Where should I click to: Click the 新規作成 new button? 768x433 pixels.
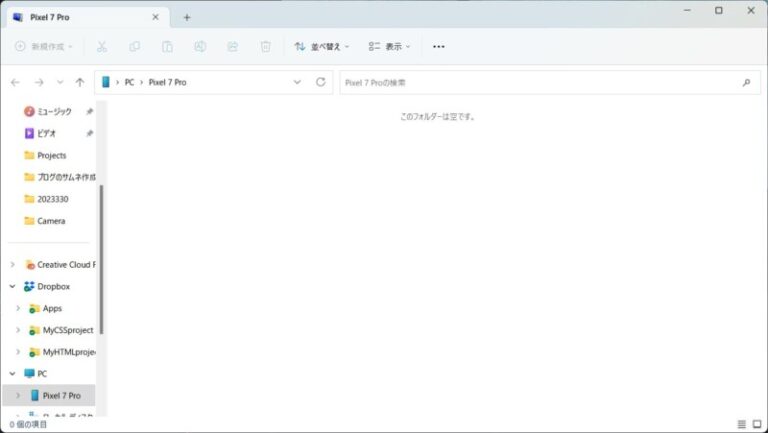[x=44, y=46]
